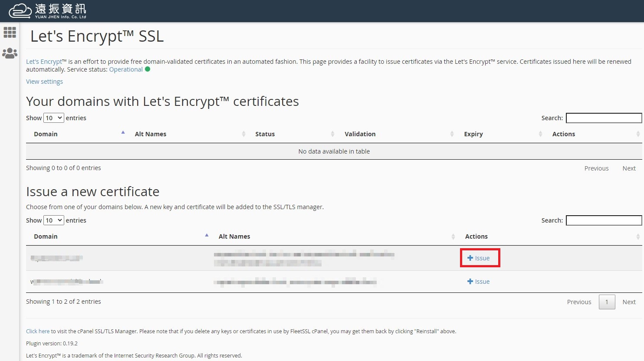
Task: Click the 'Let's Encrypt™ SSL' page title
Action: [97, 36]
